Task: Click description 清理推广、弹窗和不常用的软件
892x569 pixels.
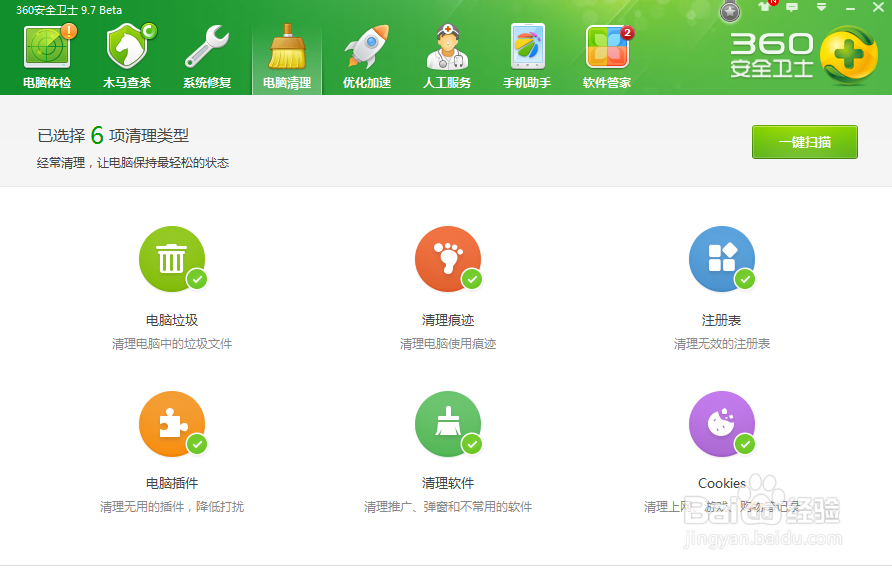Action: (x=448, y=506)
